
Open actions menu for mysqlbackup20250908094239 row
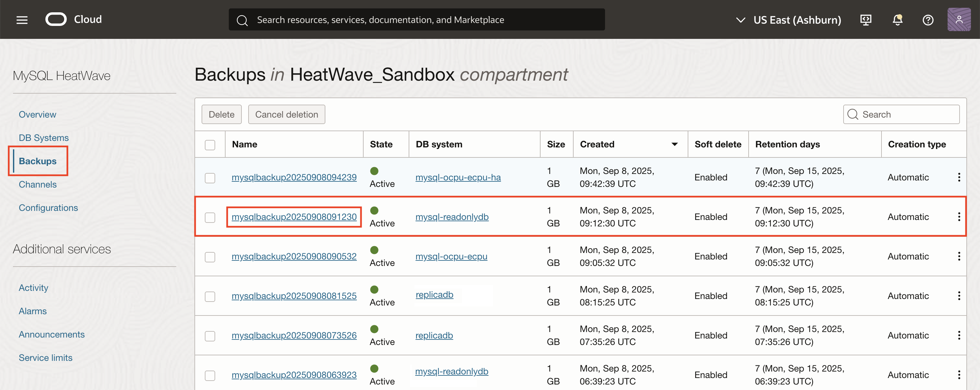tap(959, 177)
